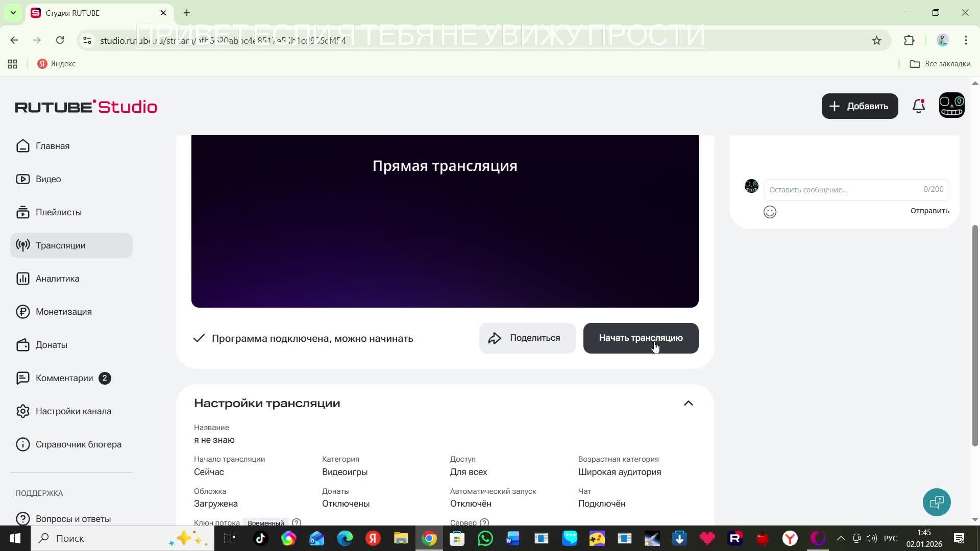Click the server help question icon
The height and width of the screenshot is (551, 980).
click(484, 522)
